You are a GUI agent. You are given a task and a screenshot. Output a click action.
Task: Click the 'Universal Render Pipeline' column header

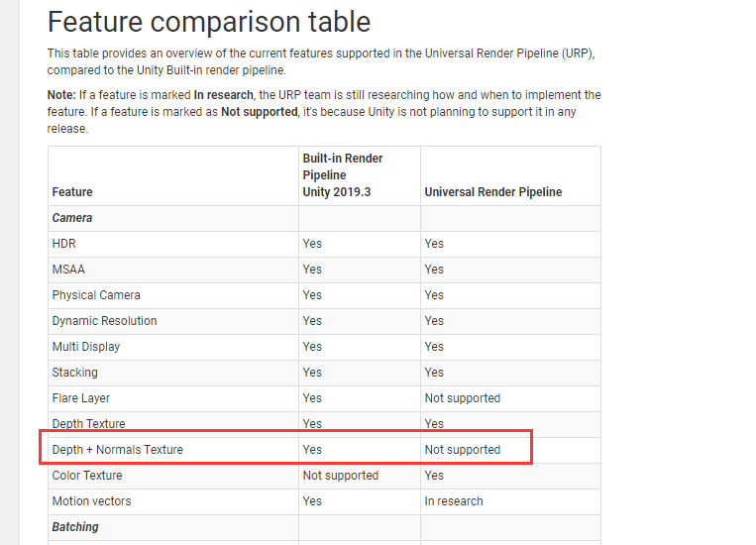493,192
